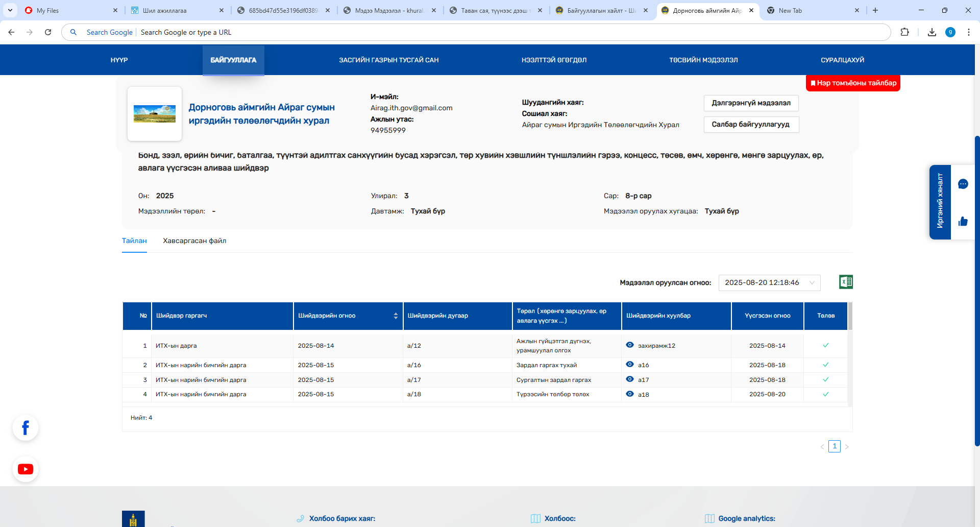Open the Facebook social icon
The image size is (980, 527).
coord(26,428)
